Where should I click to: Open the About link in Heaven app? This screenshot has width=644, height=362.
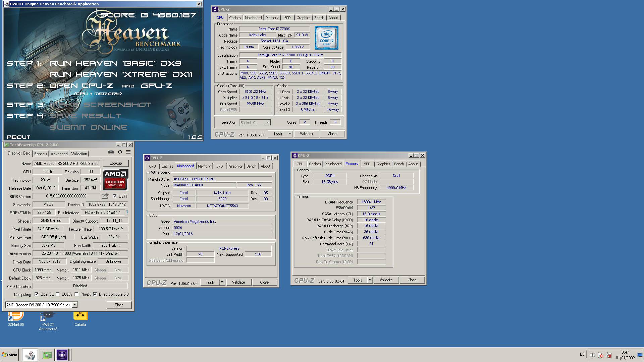click(x=18, y=137)
